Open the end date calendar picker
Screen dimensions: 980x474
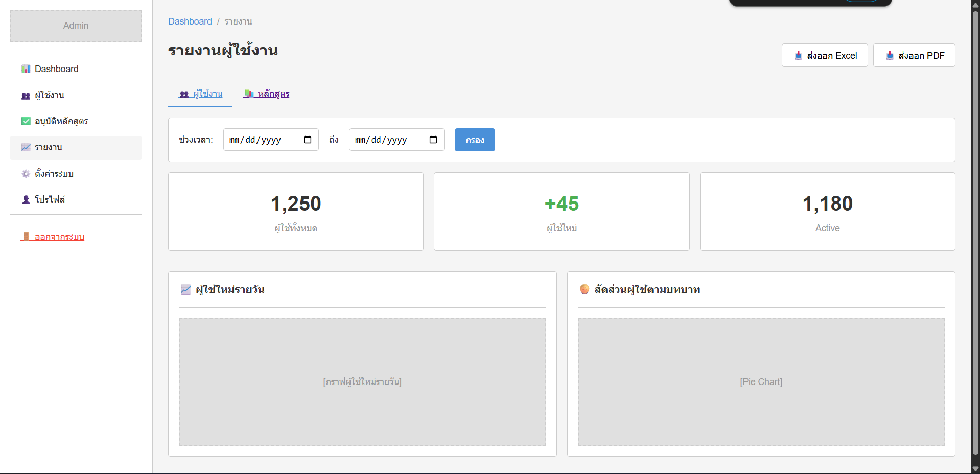coord(433,139)
